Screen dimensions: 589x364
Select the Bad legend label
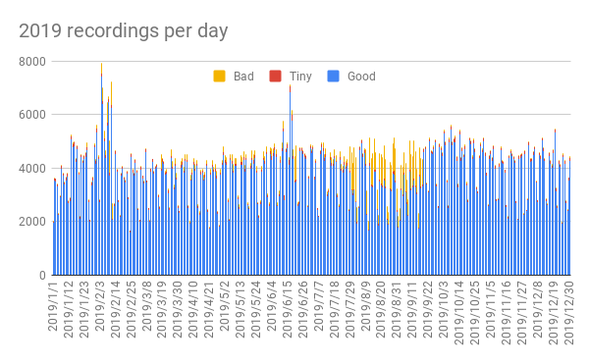[243, 77]
